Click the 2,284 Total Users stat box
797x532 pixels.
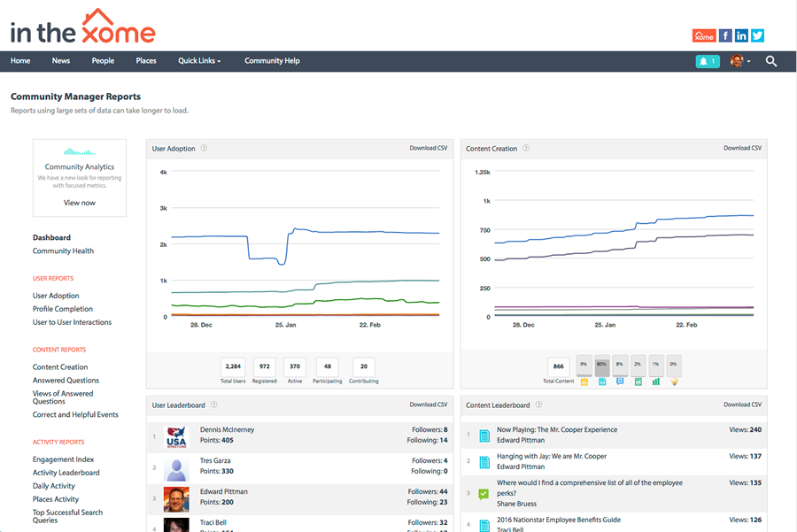tap(233, 366)
